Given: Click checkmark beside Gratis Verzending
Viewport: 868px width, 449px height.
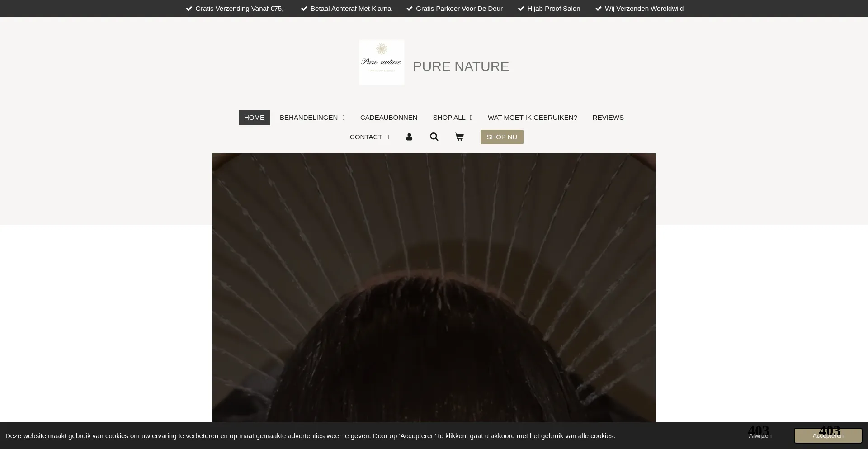Looking at the screenshot, I should coord(189,9).
